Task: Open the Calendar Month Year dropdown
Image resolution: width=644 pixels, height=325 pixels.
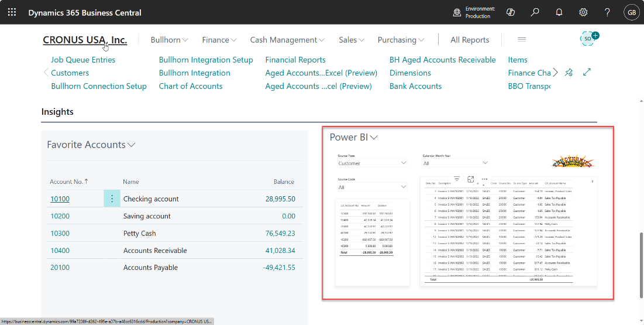Action: 456,163
